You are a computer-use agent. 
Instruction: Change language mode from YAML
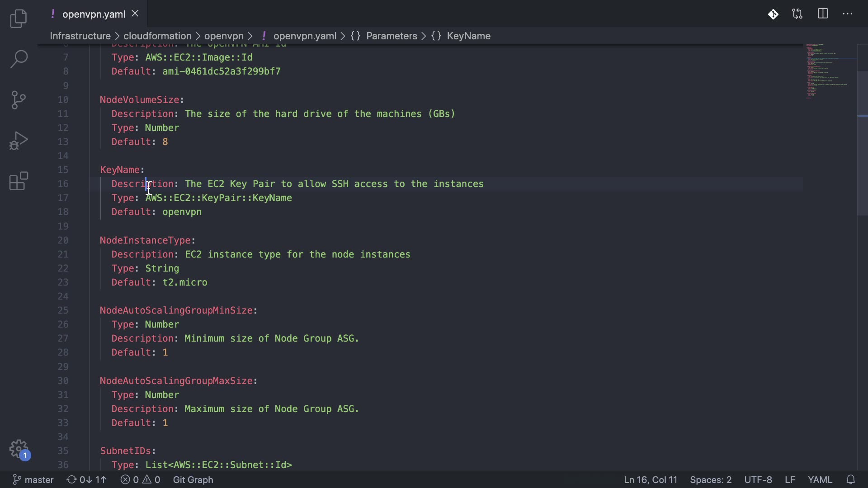coord(820,479)
